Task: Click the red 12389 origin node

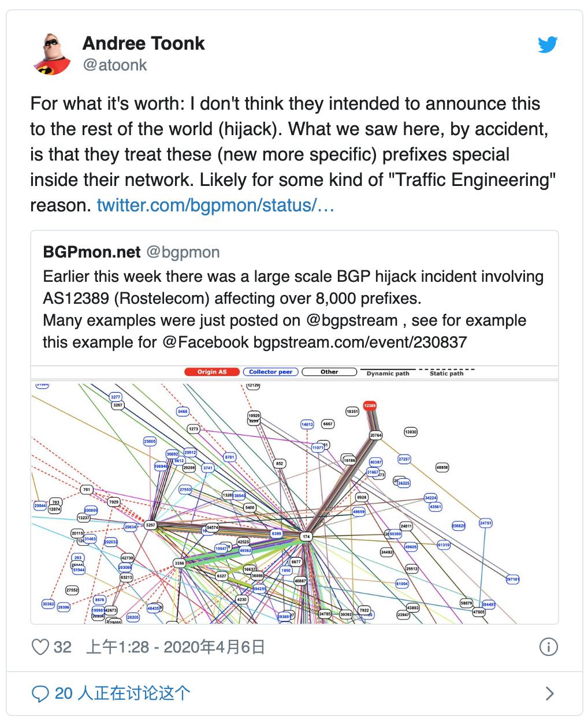Action: tap(370, 406)
